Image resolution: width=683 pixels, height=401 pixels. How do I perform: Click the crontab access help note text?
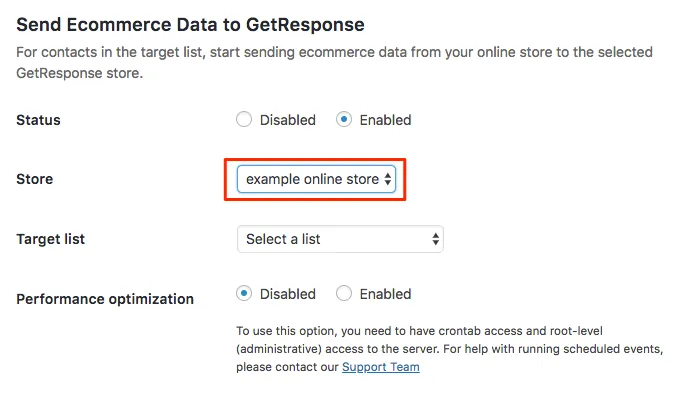(x=450, y=349)
